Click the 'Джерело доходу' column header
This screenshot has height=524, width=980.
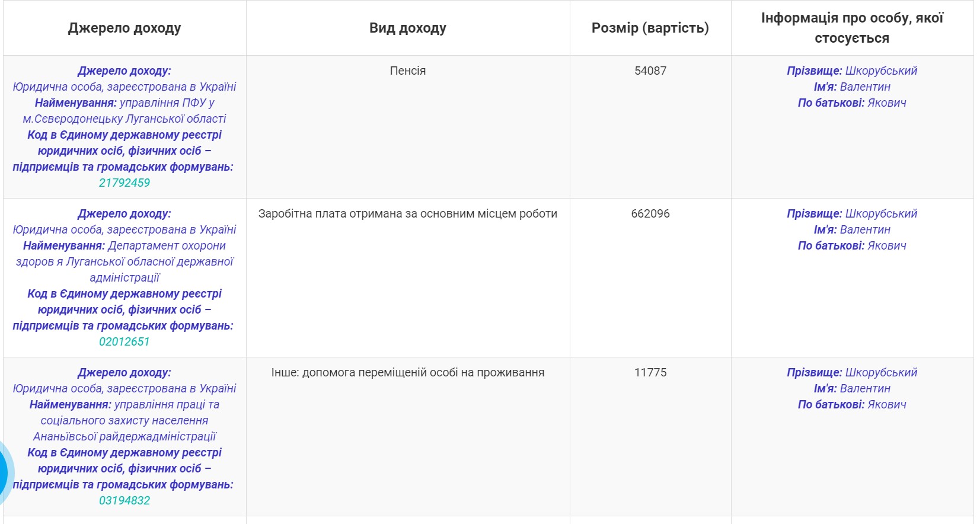125,28
